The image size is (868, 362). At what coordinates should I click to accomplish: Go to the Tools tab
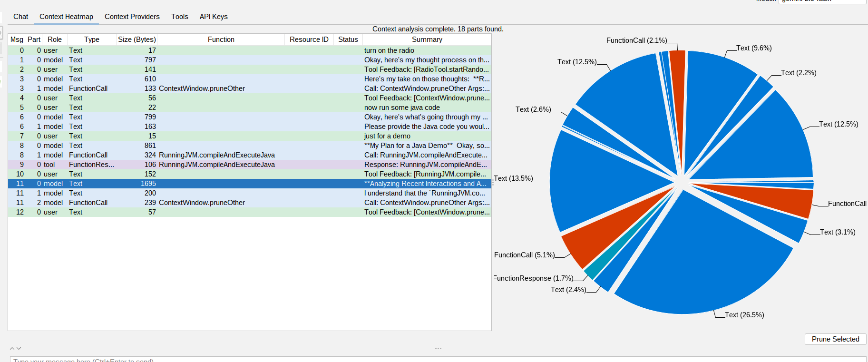tap(179, 17)
